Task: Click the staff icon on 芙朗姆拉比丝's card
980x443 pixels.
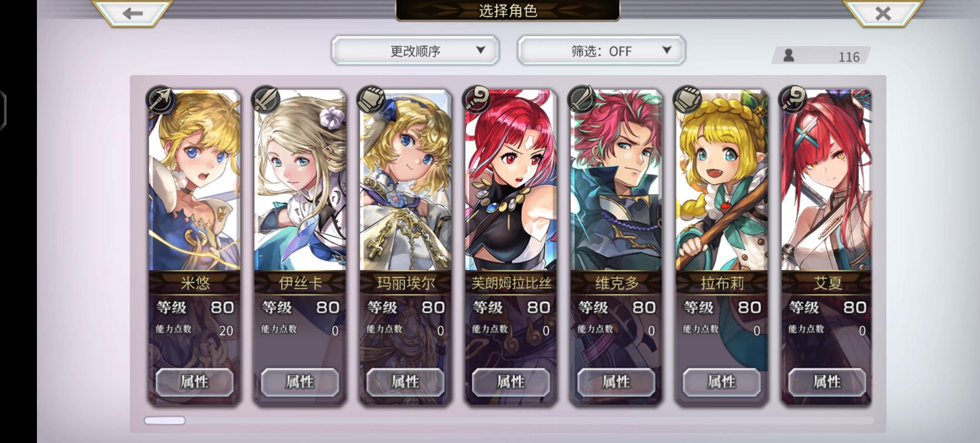Action: 476,100
